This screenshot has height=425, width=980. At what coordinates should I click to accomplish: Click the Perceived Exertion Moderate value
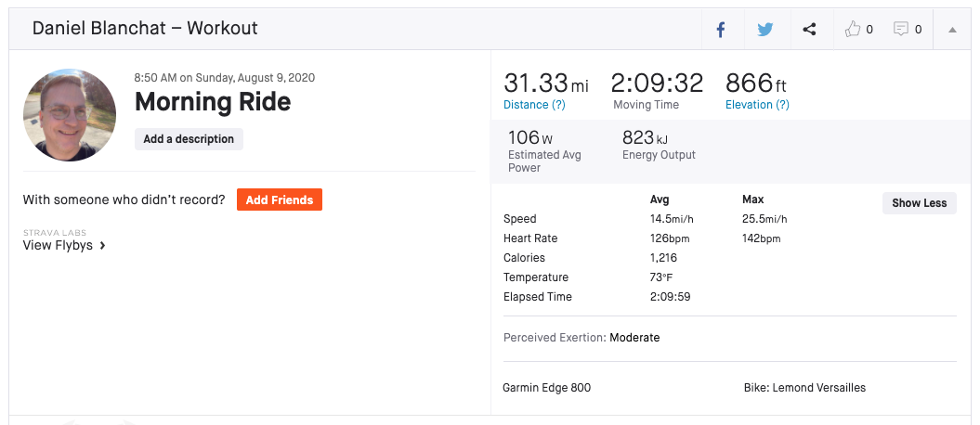click(x=634, y=338)
